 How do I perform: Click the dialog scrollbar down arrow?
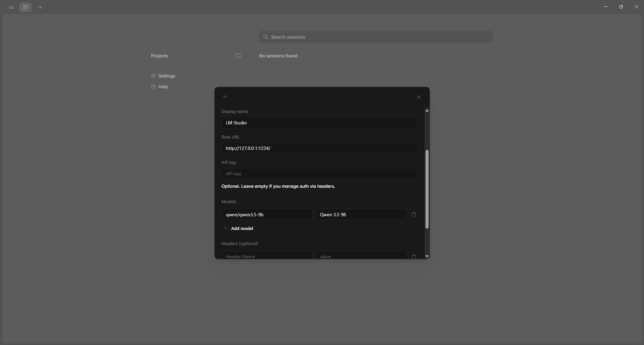click(x=427, y=256)
